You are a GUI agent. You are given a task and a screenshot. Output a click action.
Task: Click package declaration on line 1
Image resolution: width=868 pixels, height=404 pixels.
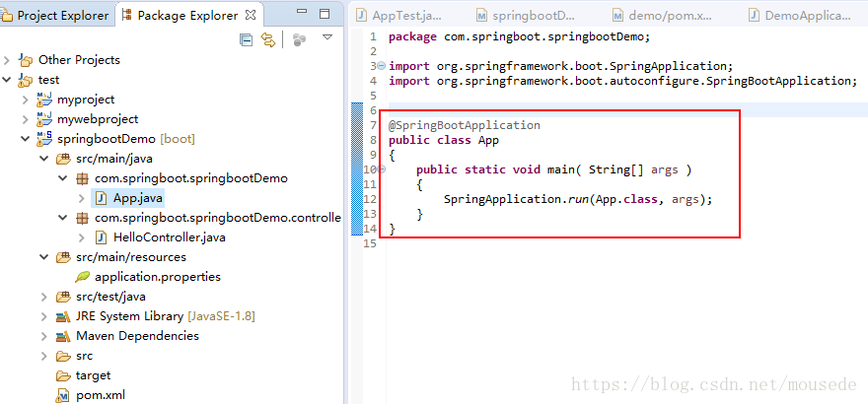tap(519, 37)
